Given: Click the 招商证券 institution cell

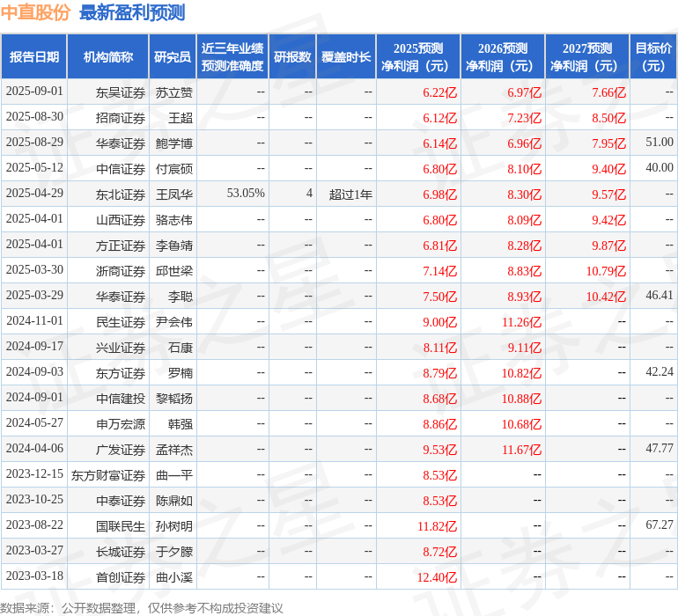Looking at the screenshot, I should (x=121, y=118).
